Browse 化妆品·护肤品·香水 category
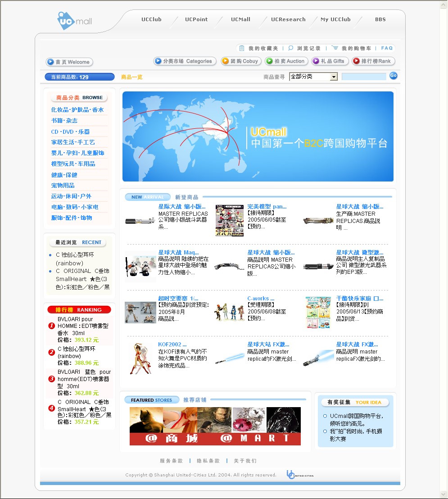The image size is (448, 499). tap(77, 110)
